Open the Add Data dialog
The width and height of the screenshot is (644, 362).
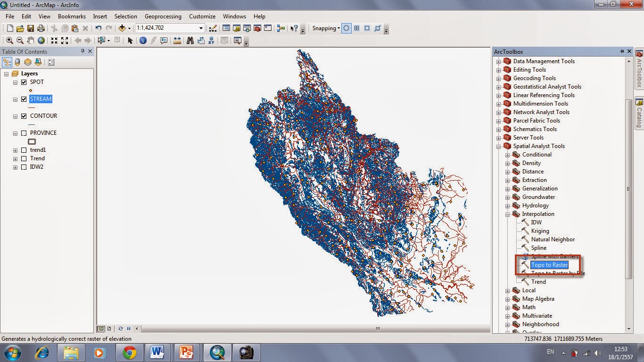pyautogui.click(x=122, y=28)
